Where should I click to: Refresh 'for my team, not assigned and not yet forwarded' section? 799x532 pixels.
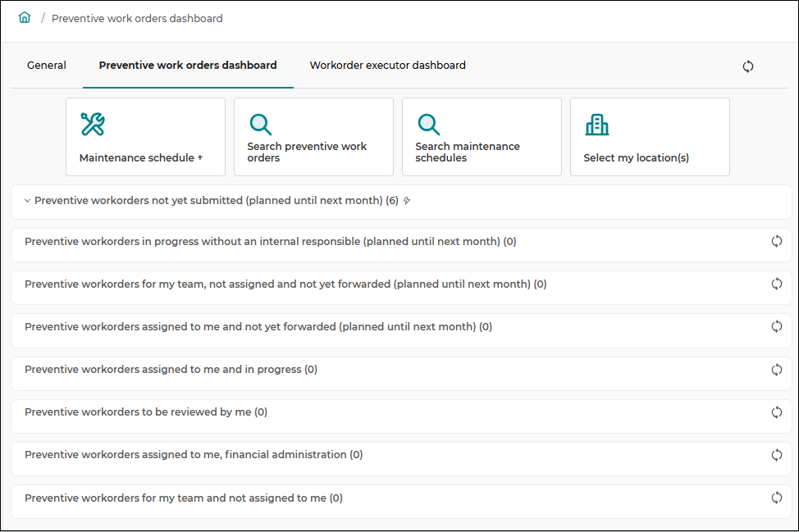pos(777,284)
